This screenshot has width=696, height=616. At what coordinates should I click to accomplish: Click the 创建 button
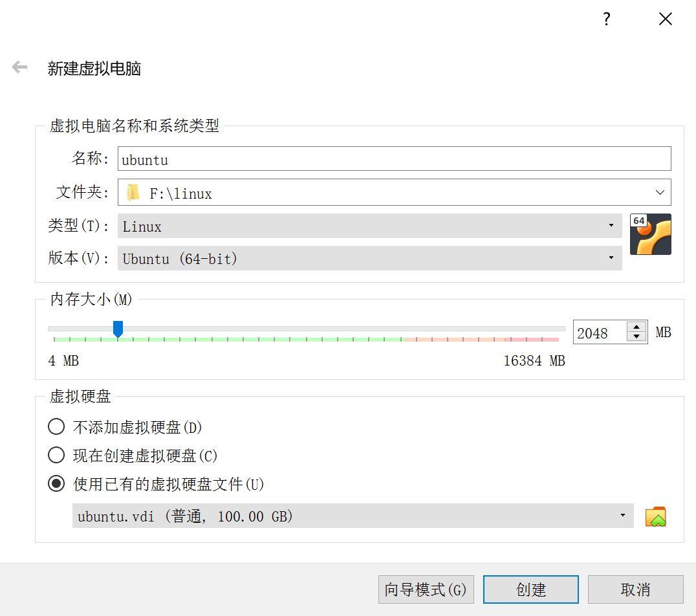[x=531, y=589]
